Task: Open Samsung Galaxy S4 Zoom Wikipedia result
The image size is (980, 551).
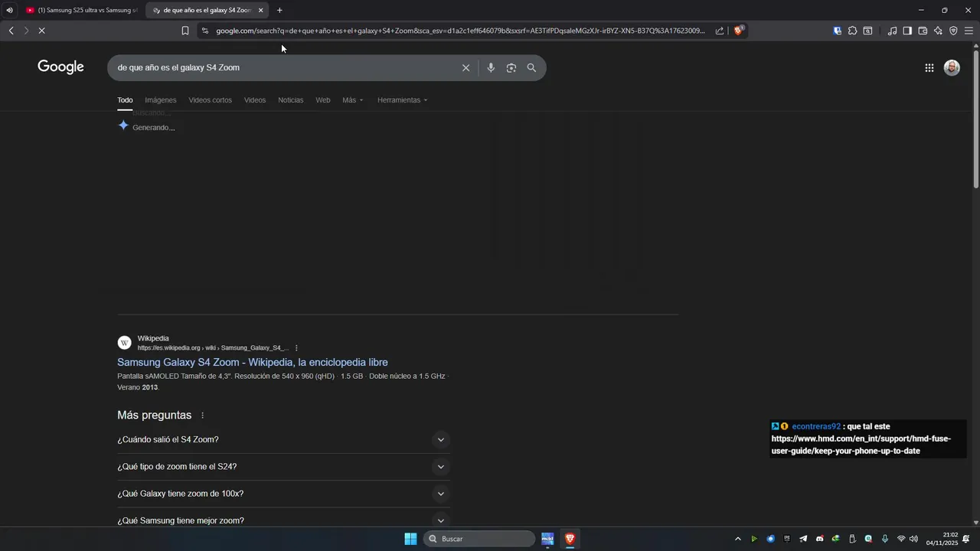Action: pyautogui.click(x=253, y=362)
